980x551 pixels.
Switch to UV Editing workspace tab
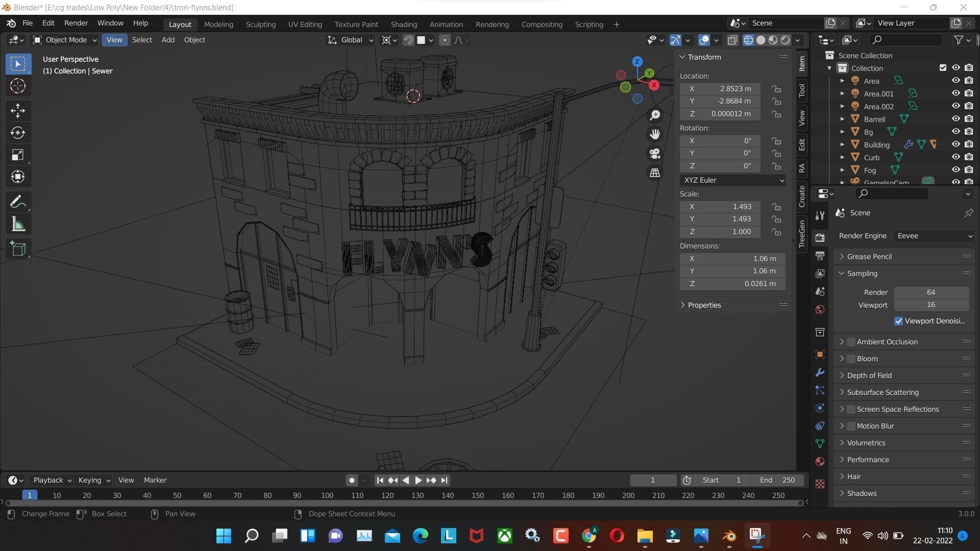(305, 24)
